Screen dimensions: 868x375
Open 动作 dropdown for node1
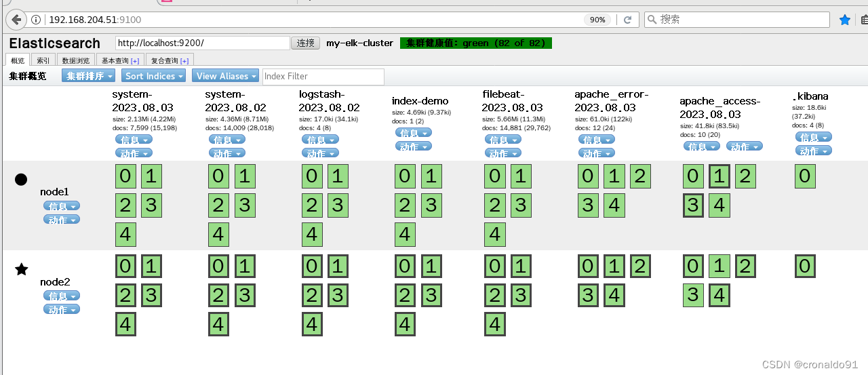pyautogui.click(x=62, y=220)
